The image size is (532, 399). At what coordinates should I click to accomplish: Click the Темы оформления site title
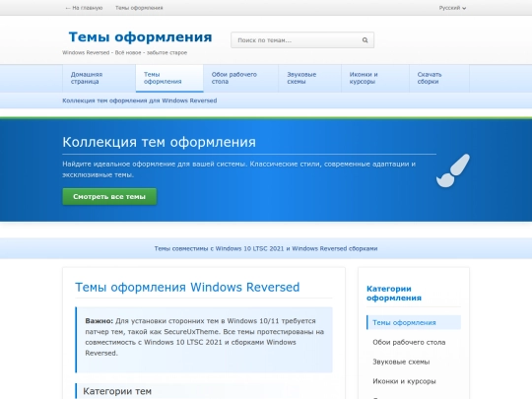click(x=141, y=37)
